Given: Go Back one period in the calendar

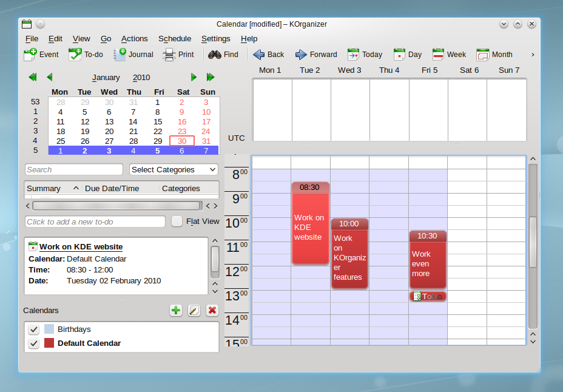Looking at the screenshot, I should tap(268, 55).
